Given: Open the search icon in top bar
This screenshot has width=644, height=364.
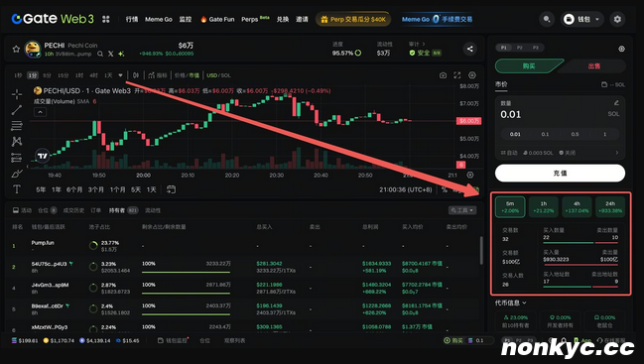Looking at the screenshot, I should click(x=547, y=19).
